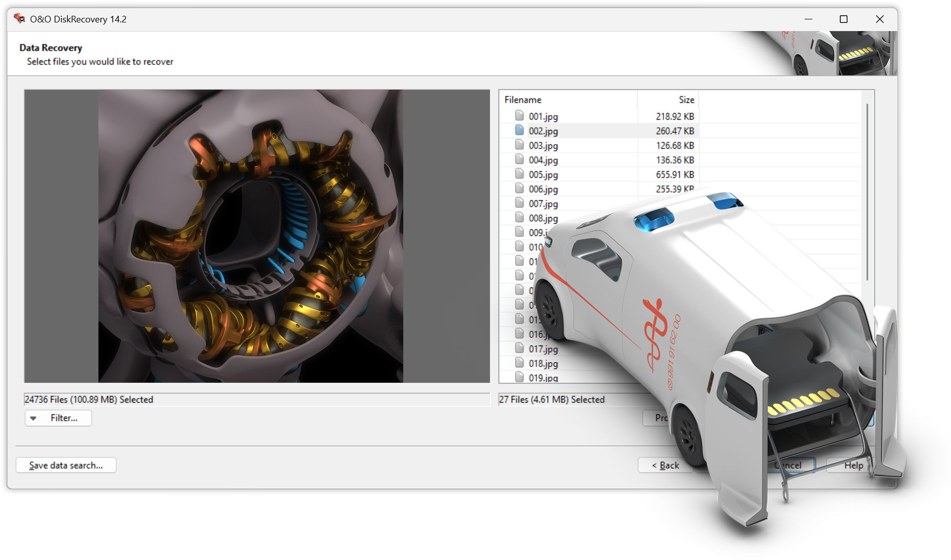Viewport: 951px width, 560px height.
Task: Click the file icon next to 017.jpg
Action: pos(519,349)
